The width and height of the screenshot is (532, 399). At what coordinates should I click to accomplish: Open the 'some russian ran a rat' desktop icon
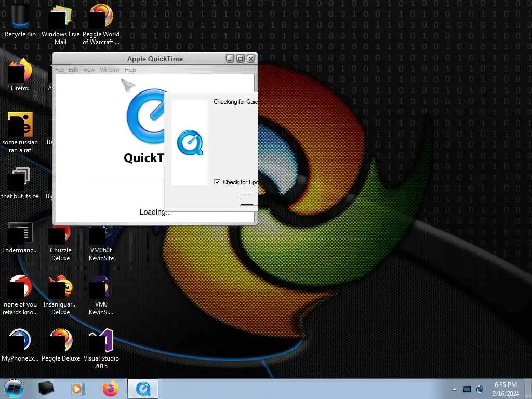coord(20,132)
